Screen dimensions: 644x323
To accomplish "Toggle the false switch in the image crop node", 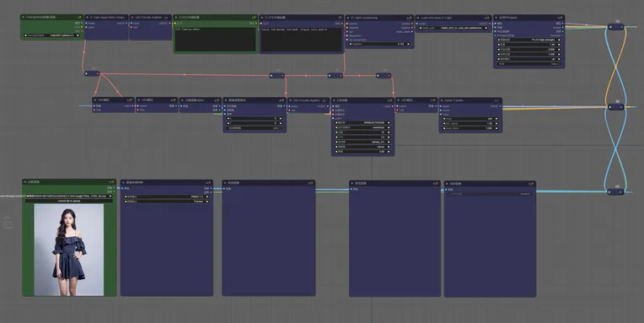I will point(255,128).
